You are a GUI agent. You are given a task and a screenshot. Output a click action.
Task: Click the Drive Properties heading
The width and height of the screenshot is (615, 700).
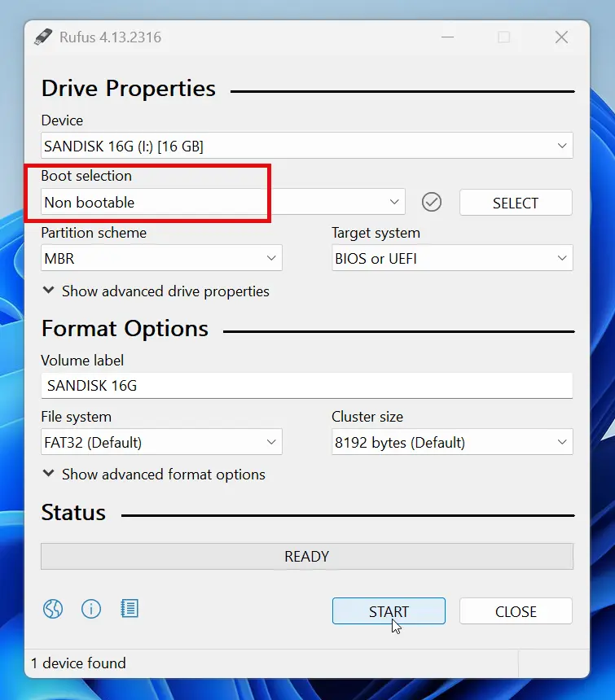click(129, 89)
